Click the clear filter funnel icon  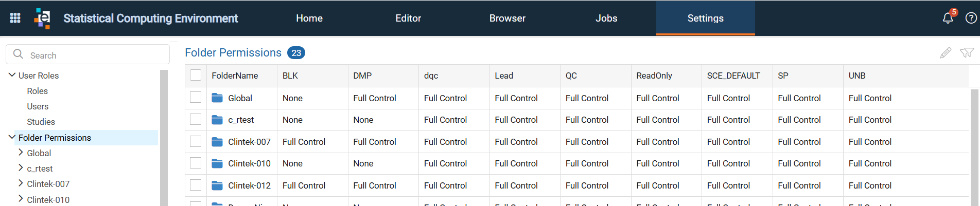(x=967, y=53)
